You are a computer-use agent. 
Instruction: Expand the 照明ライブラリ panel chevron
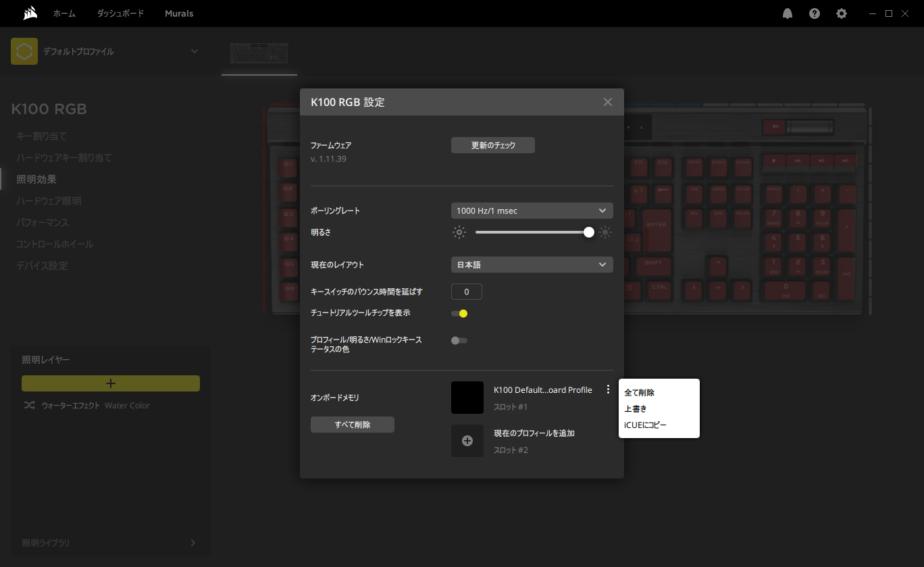(x=192, y=543)
